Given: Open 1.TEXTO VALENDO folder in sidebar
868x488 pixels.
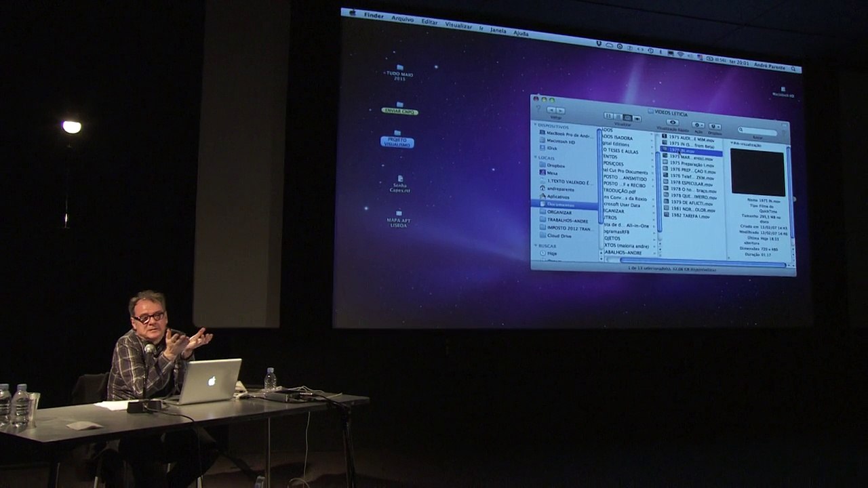Looking at the screenshot, I should pyautogui.click(x=566, y=180).
